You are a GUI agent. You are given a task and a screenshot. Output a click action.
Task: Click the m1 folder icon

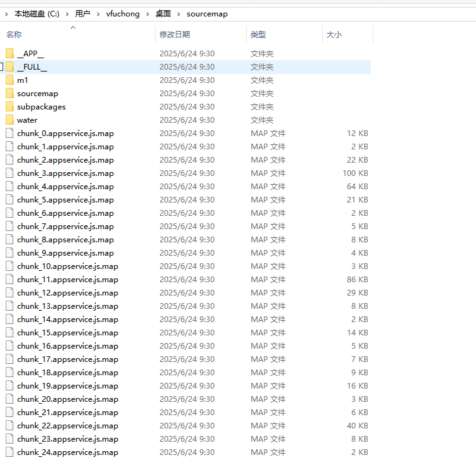pos(9,80)
